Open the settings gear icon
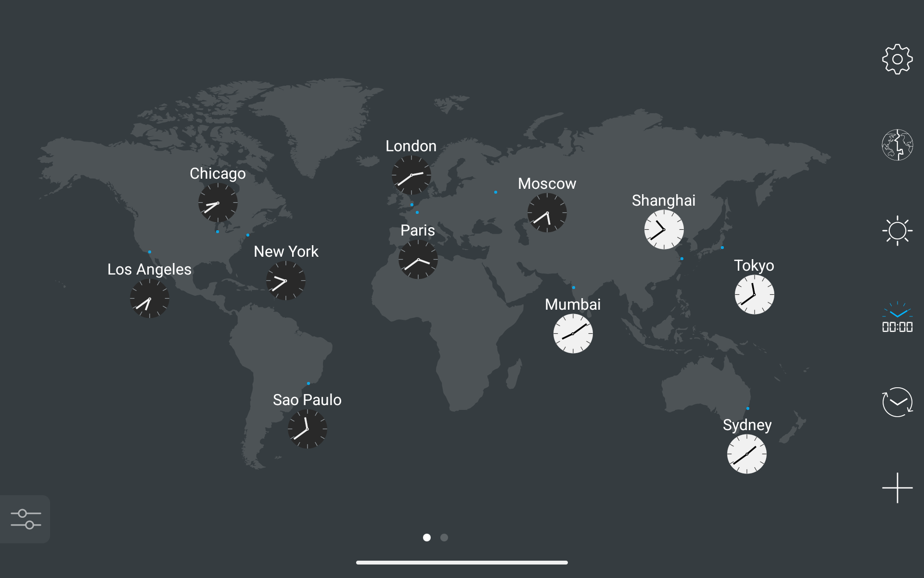This screenshot has height=578, width=924. [x=897, y=59]
